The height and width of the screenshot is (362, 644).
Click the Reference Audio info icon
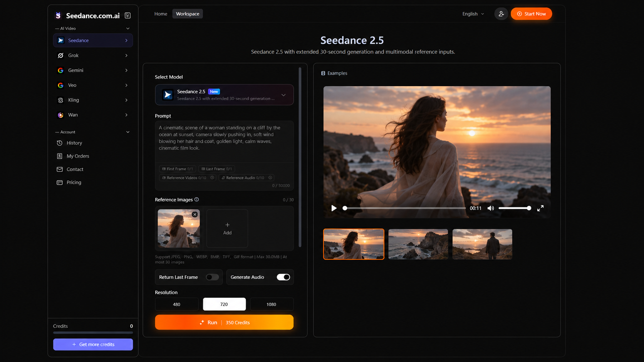[x=270, y=178]
